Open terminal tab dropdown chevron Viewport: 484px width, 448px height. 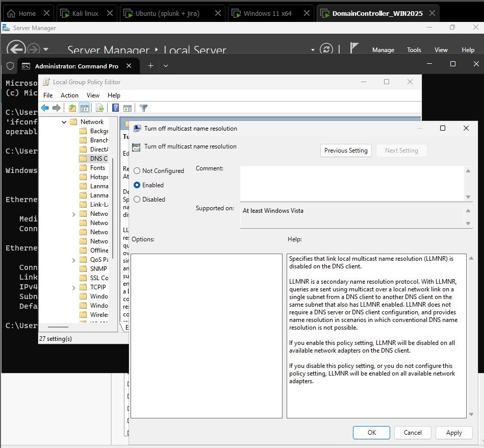pos(166,66)
